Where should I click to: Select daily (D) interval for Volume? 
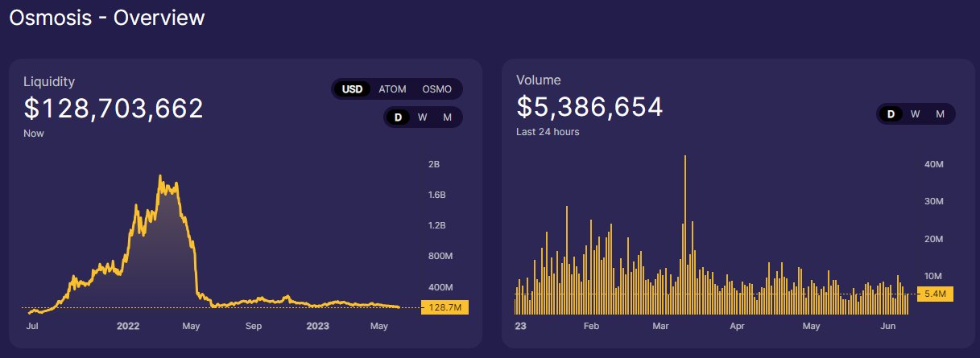click(891, 114)
